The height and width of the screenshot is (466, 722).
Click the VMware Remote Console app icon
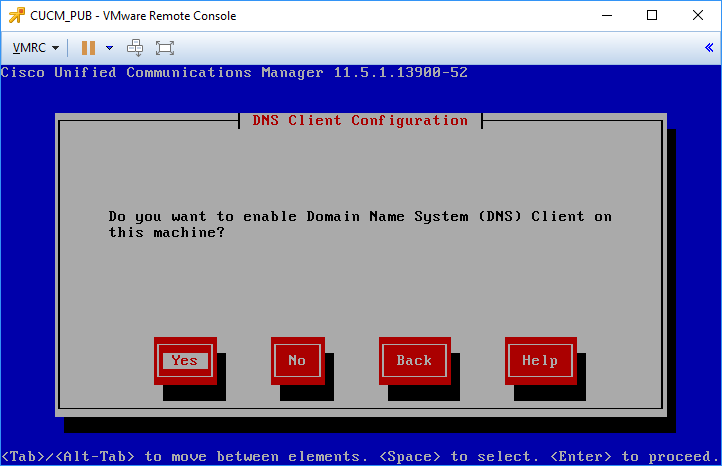pyautogui.click(x=17, y=16)
